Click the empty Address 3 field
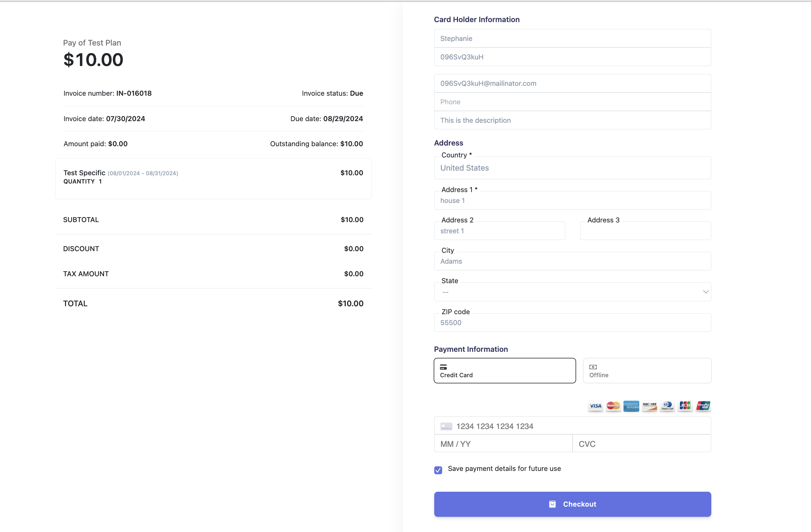 click(x=645, y=231)
